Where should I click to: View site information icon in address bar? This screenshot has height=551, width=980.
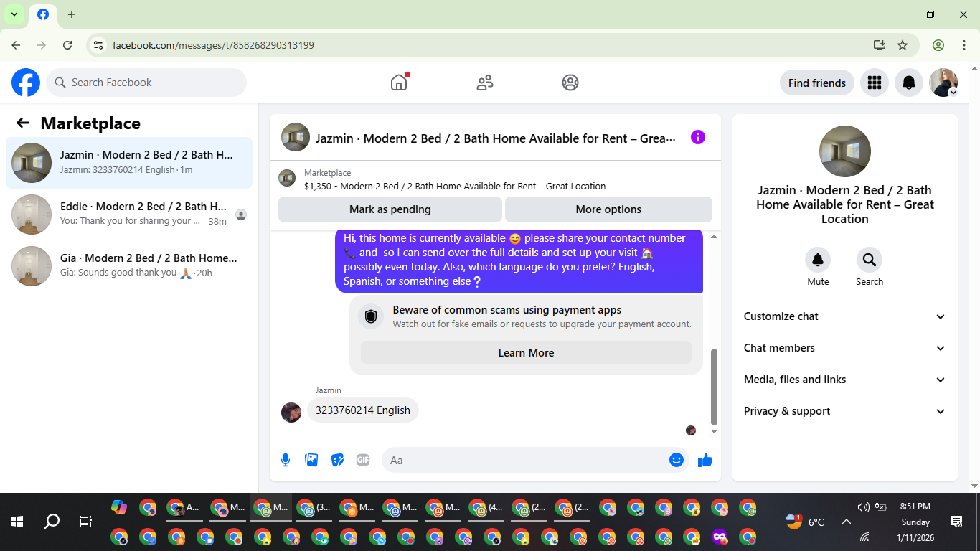[98, 45]
